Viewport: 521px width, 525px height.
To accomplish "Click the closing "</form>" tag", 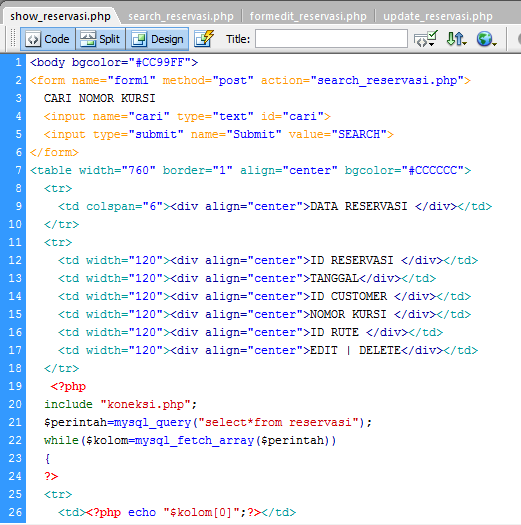I will [x=54, y=152].
